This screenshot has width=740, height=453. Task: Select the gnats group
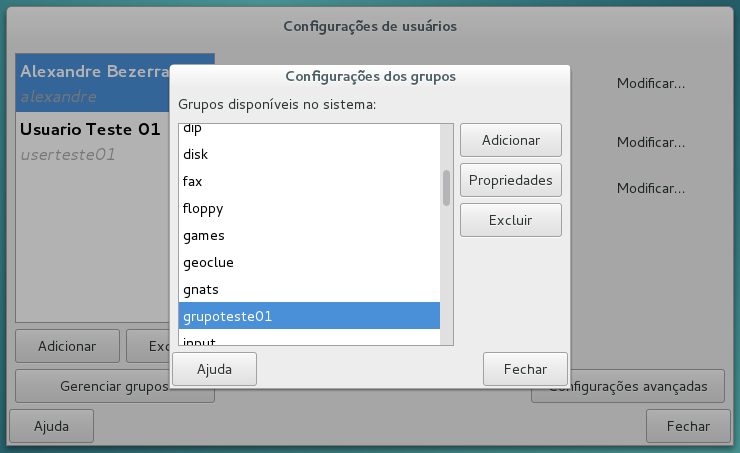[x=309, y=289]
